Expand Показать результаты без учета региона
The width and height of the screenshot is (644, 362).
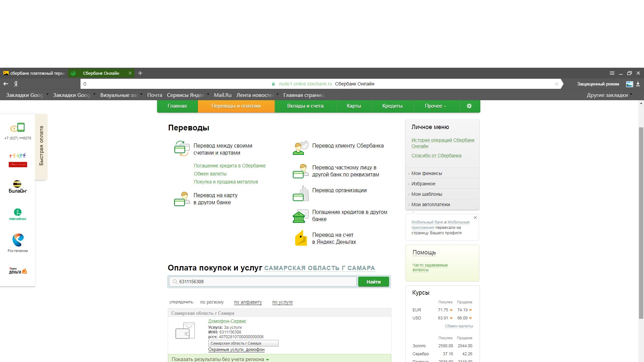(220, 359)
